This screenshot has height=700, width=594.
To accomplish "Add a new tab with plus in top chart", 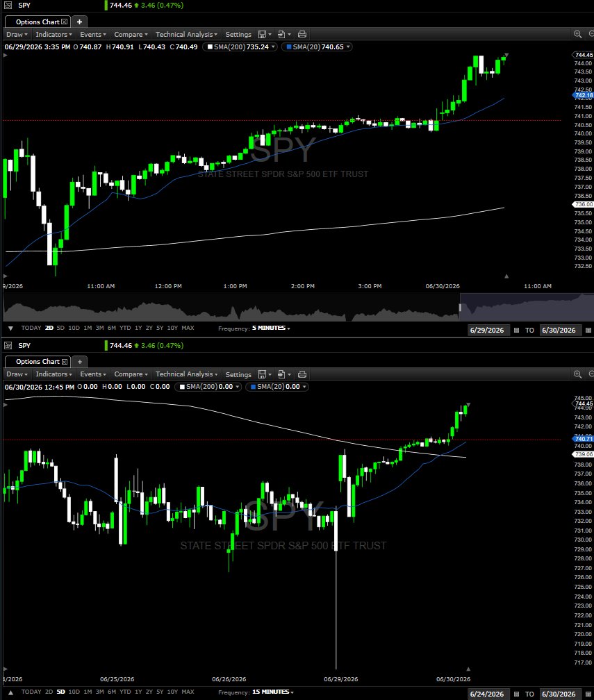I will click(x=79, y=22).
